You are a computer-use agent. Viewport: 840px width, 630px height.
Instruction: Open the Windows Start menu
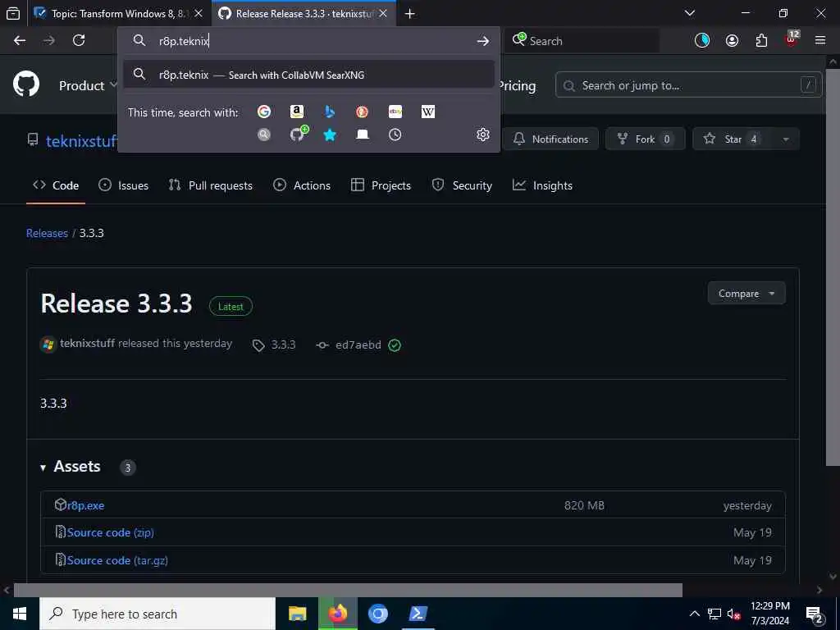click(x=20, y=614)
